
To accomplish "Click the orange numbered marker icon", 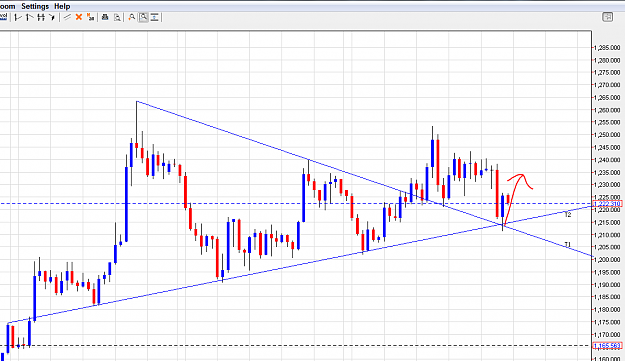I will point(90,17).
